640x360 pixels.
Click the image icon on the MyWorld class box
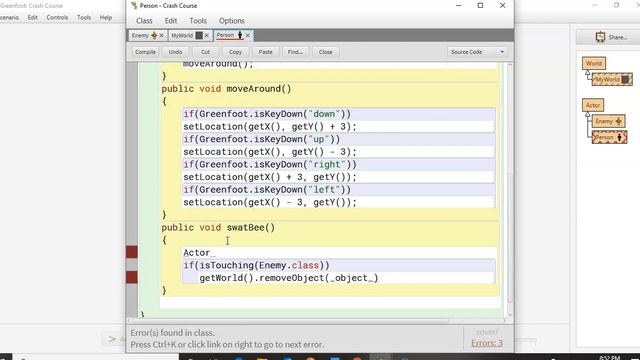625,80
